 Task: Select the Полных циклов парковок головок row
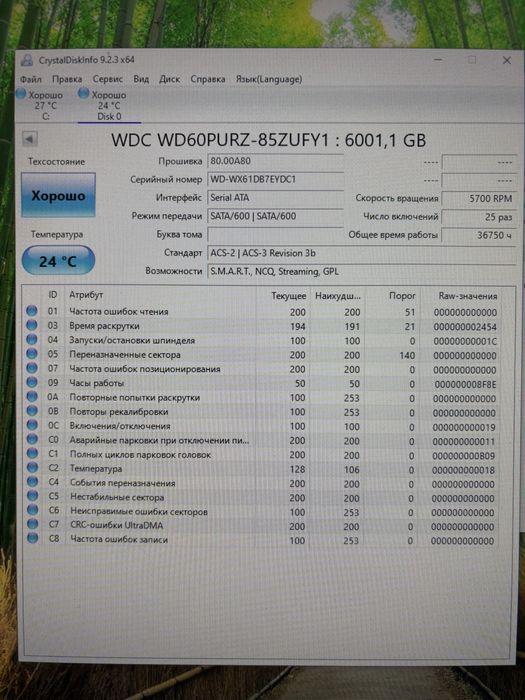262,455
